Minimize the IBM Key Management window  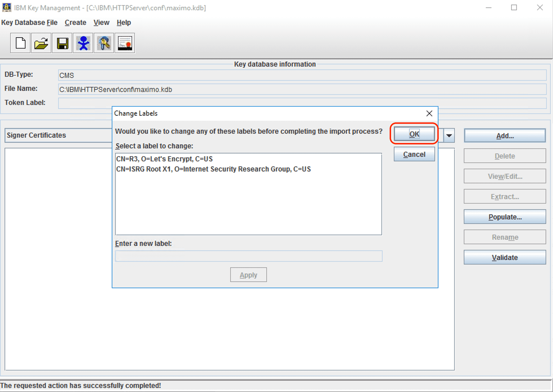[489, 8]
